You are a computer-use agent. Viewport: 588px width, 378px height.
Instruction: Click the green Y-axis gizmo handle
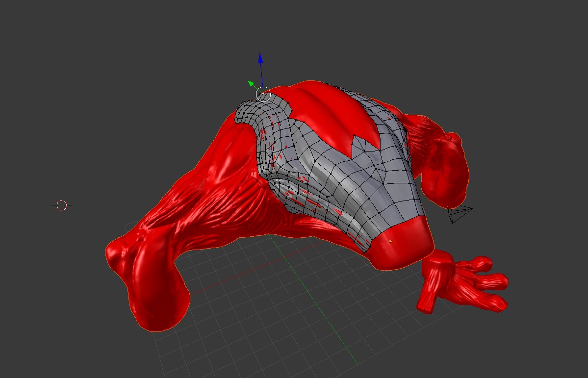click(x=251, y=83)
